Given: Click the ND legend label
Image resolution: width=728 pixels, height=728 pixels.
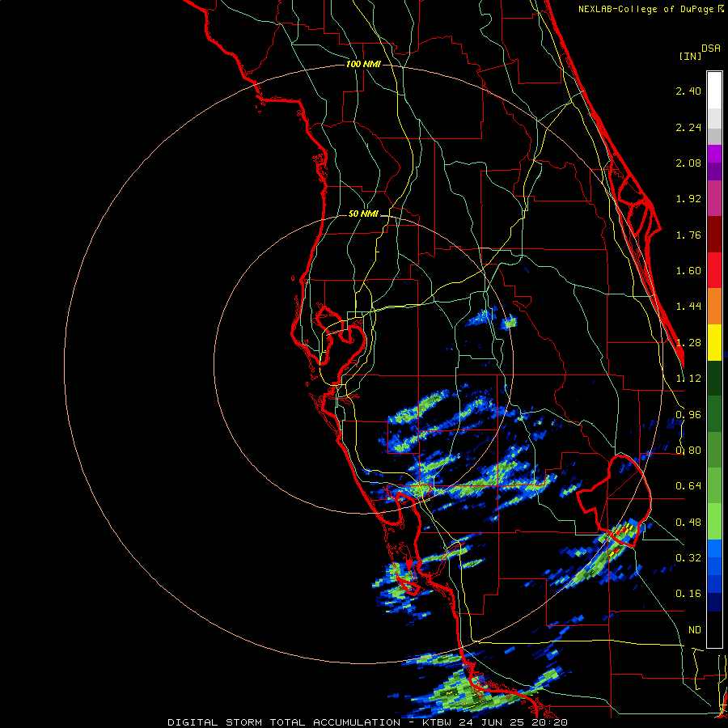Looking at the screenshot, I should click(x=695, y=630).
